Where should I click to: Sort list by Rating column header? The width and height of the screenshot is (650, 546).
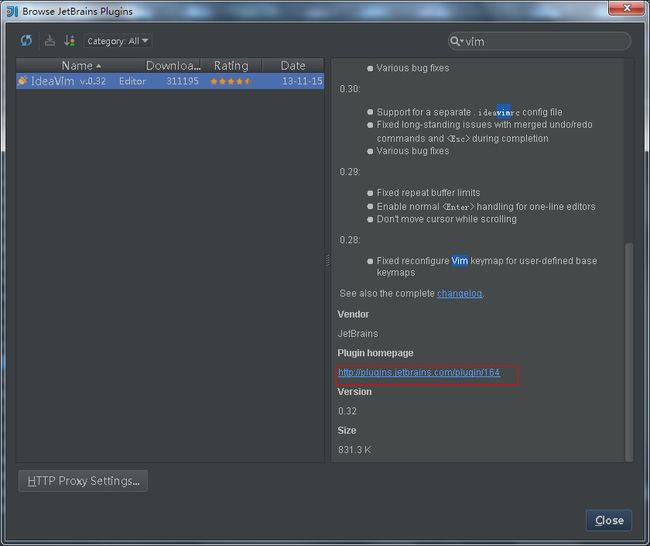point(231,66)
